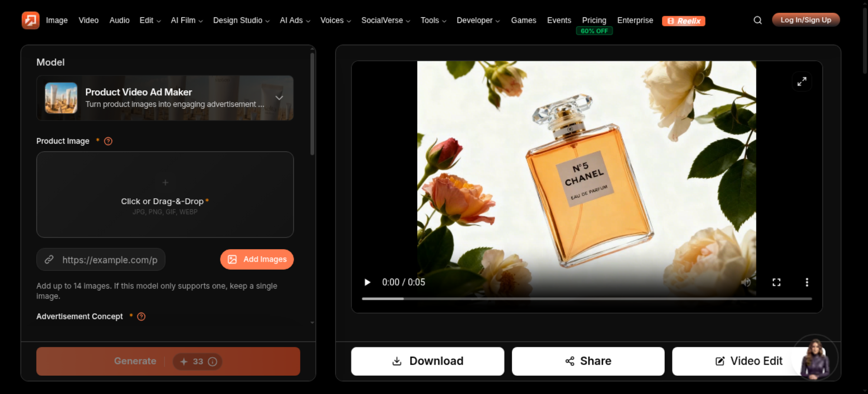Expand the AI Film menu

point(187,20)
